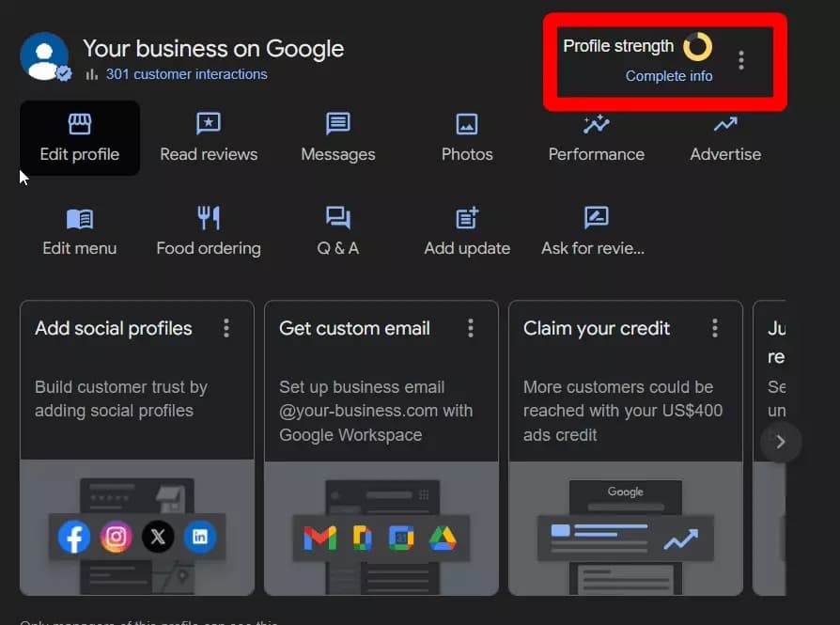Click the Ask for reviews icon
The width and height of the screenshot is (840, 625).
click(596, 218)
